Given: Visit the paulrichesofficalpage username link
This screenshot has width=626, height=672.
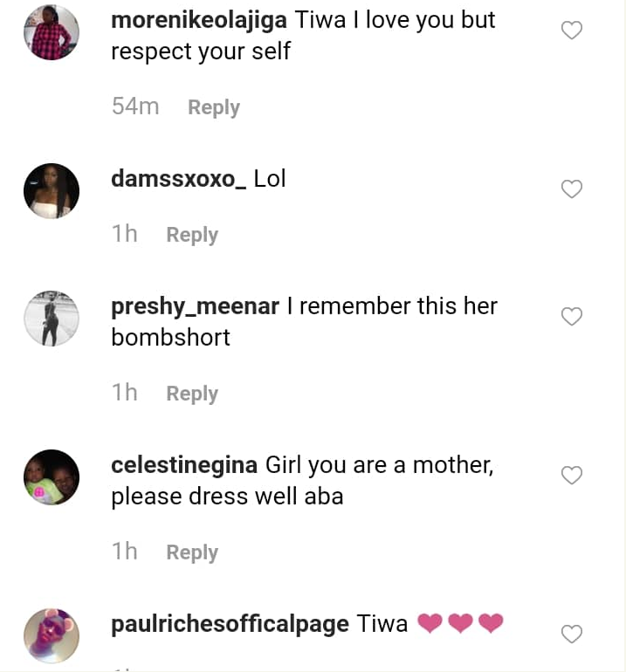Looking at the screenshot, I should 230,624.
